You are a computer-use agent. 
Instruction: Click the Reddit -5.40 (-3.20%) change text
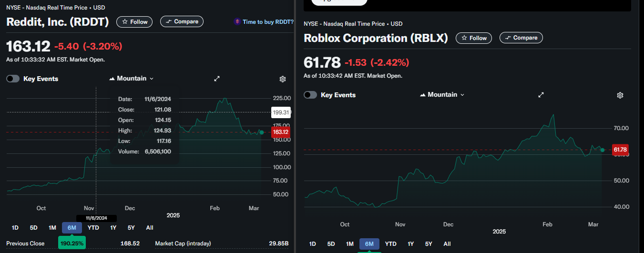pyautogui.click(x=88, y=46)
